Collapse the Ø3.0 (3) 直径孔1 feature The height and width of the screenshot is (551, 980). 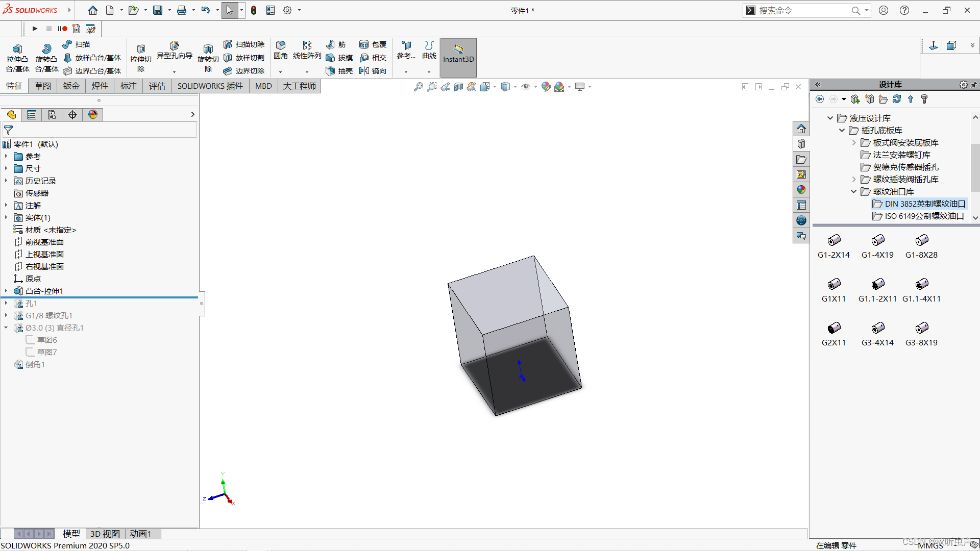[x=6, y=328]
